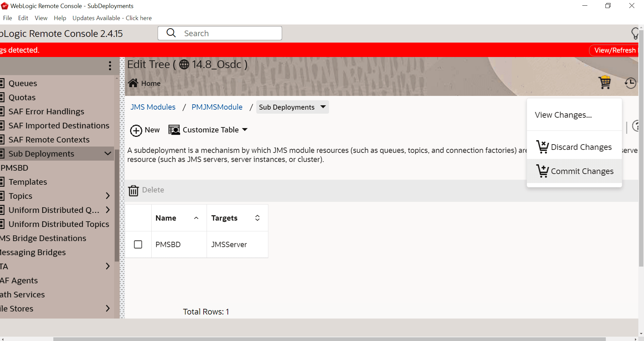Click the SAF Error Handlings node icon

coord(2,111)
